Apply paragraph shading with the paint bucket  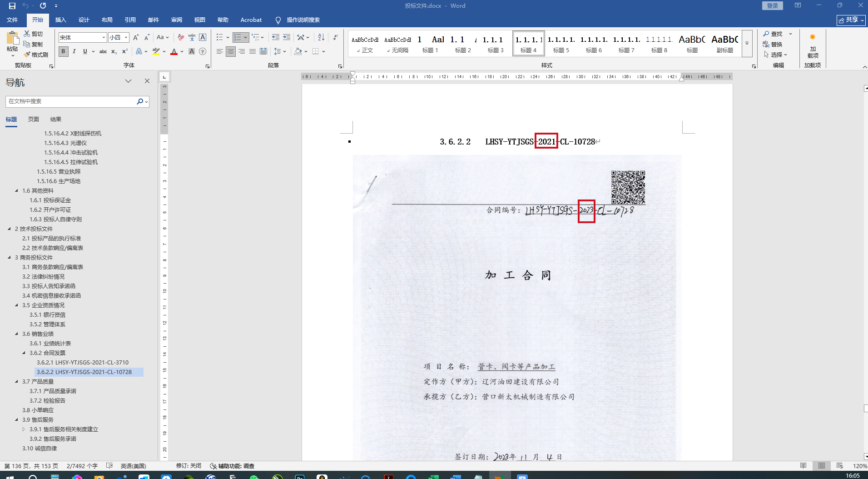coord(298,51)
